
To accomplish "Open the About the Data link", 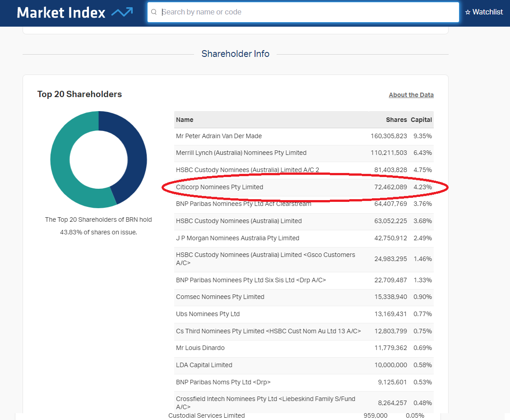I will click(411, 95).
